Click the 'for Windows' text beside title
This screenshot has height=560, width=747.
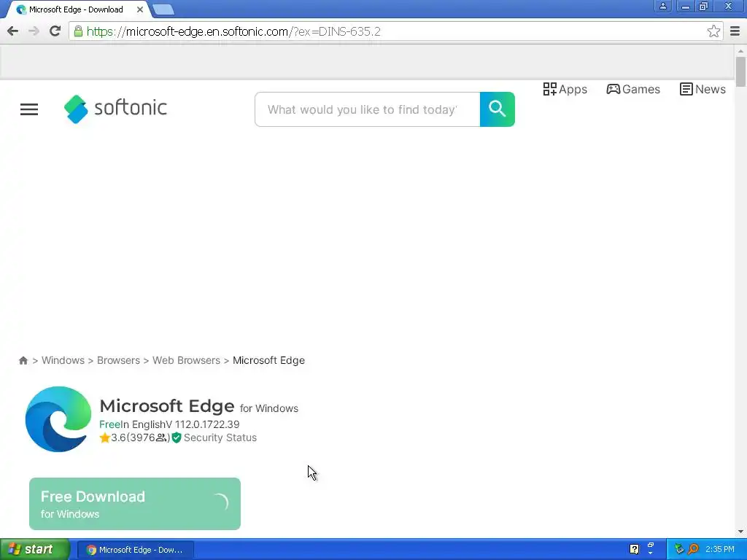(x=269, y=408)
